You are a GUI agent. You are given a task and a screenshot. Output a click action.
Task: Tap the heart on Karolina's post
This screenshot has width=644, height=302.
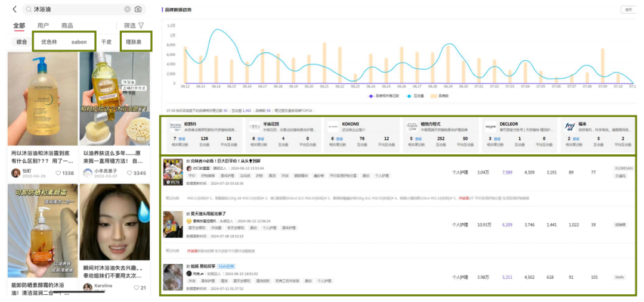pyautogui.click(x=137, y=288)
